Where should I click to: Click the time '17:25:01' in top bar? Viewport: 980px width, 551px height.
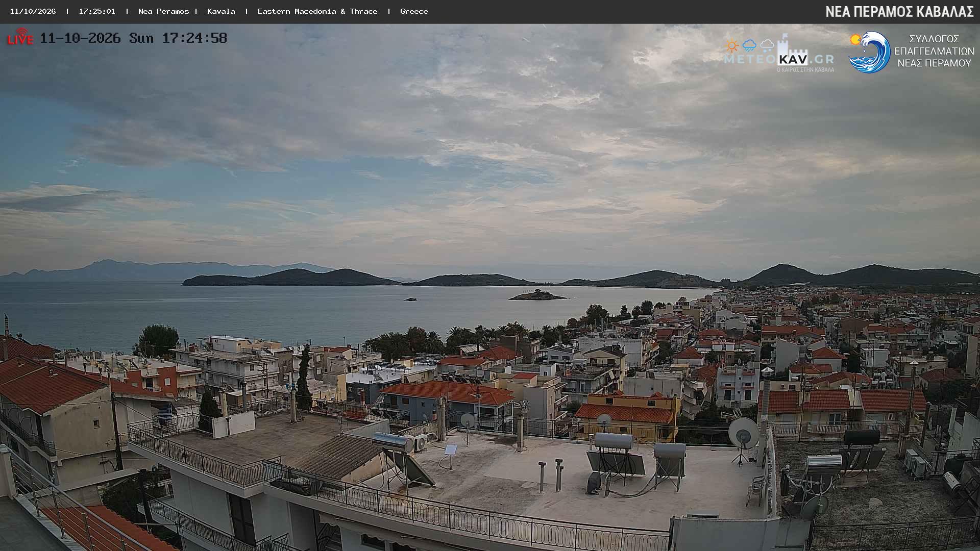[x=97, y=11]
